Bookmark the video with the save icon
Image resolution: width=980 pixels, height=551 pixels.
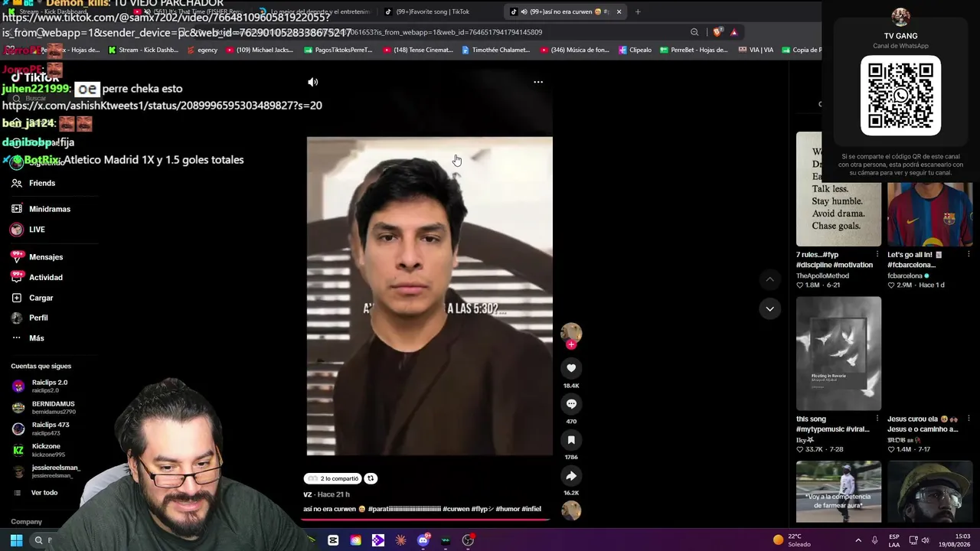tap(571, 440)
